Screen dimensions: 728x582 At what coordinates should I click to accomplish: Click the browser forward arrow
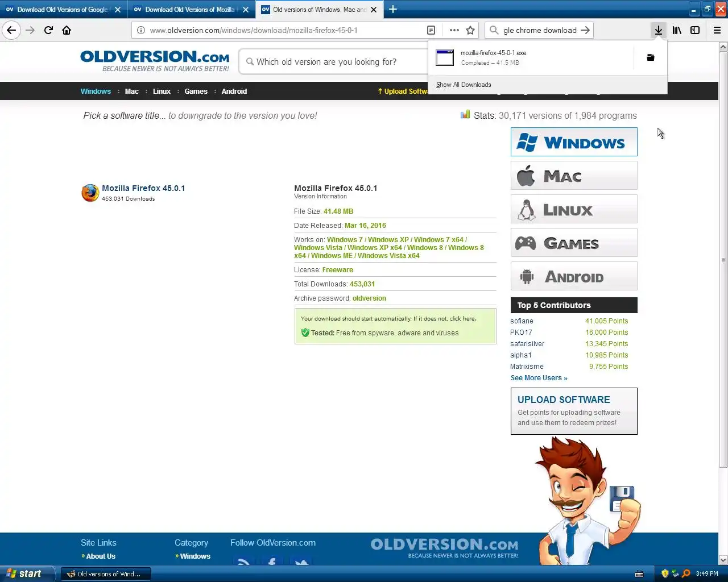tap(30, 30)
